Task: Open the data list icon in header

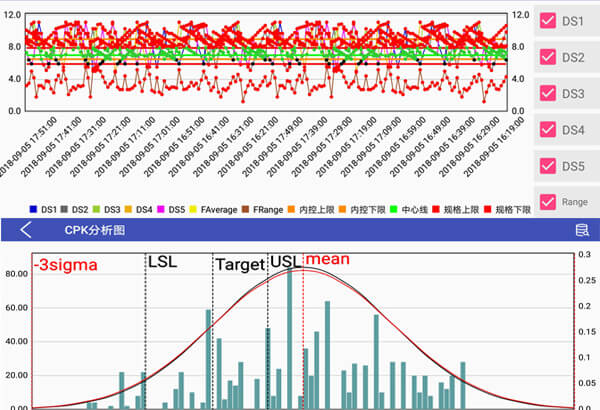Action: click(582, 230)
